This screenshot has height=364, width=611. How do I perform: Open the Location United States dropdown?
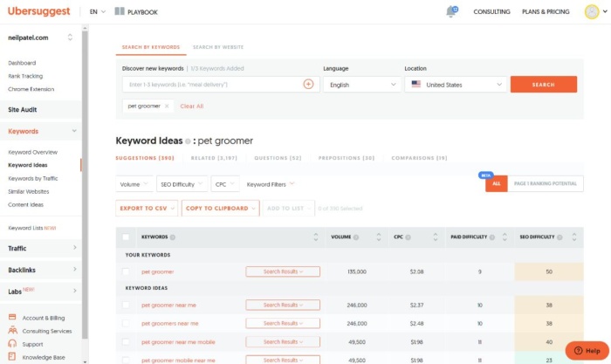pyautogui.click(x=455, y=85)
